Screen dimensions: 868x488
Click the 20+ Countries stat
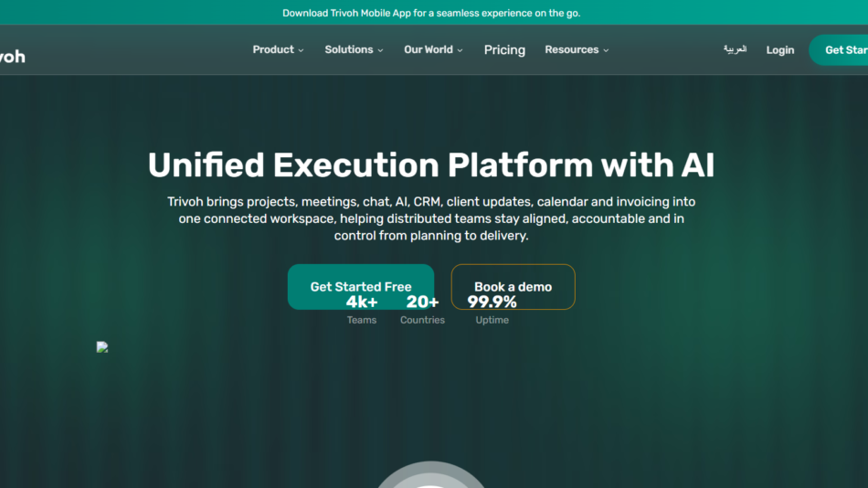pos(422,310)
